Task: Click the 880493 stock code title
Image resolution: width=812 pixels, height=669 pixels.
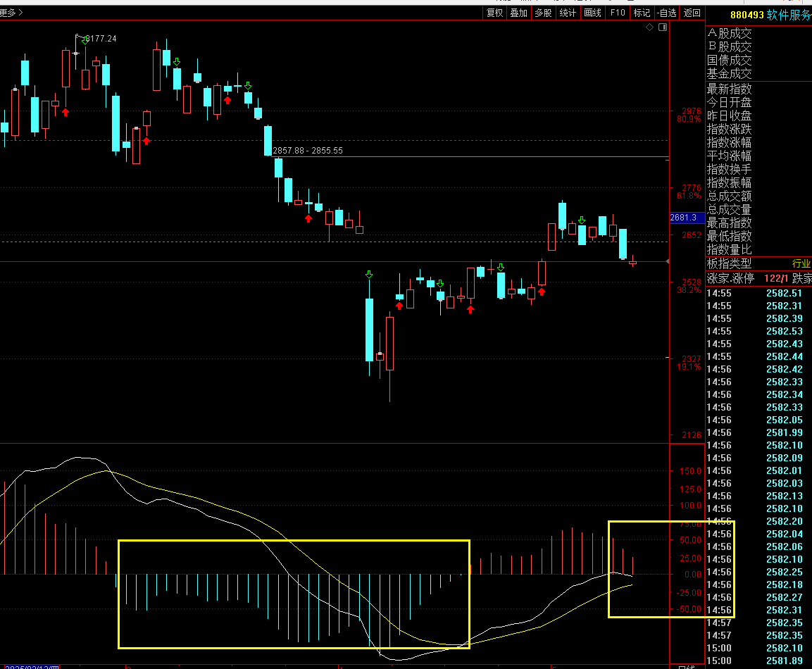Action: pyautogui.click(x=747, y=15)
